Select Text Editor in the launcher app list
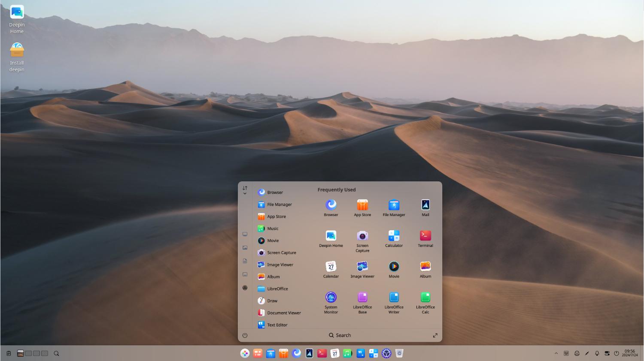The width and height of the screenshot is (644, 361). (x=281, y=325)
